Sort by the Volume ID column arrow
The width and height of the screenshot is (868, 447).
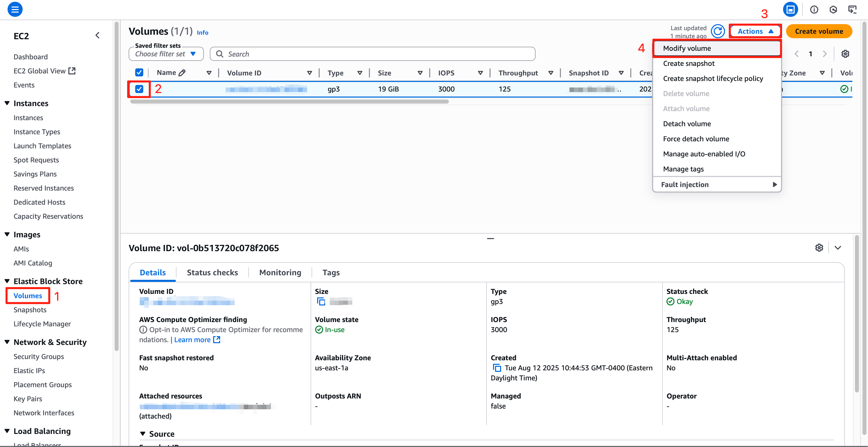point(309,73)
